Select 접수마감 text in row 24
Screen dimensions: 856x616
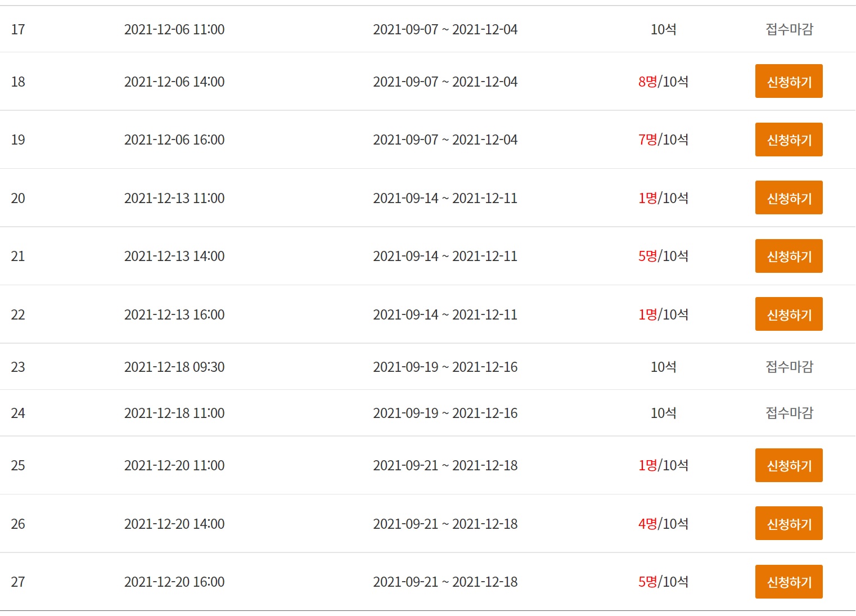point(789,413)
